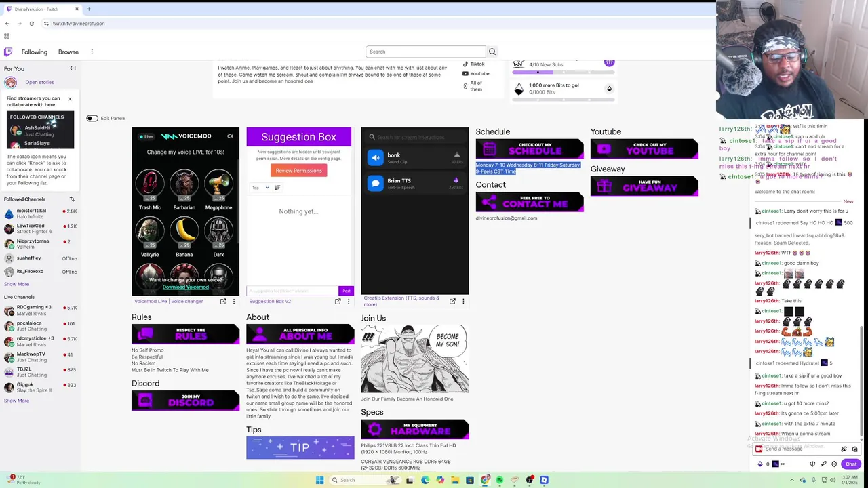
Task: Open the Tiktok social link
Action: pos(473,64)
